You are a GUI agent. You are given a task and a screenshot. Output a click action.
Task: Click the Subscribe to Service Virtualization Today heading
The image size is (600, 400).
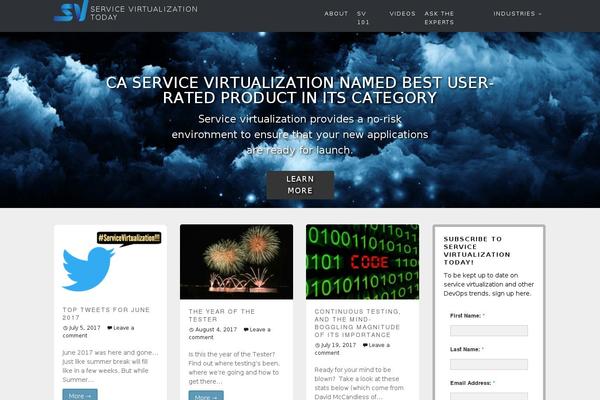[x=477, y=251]
